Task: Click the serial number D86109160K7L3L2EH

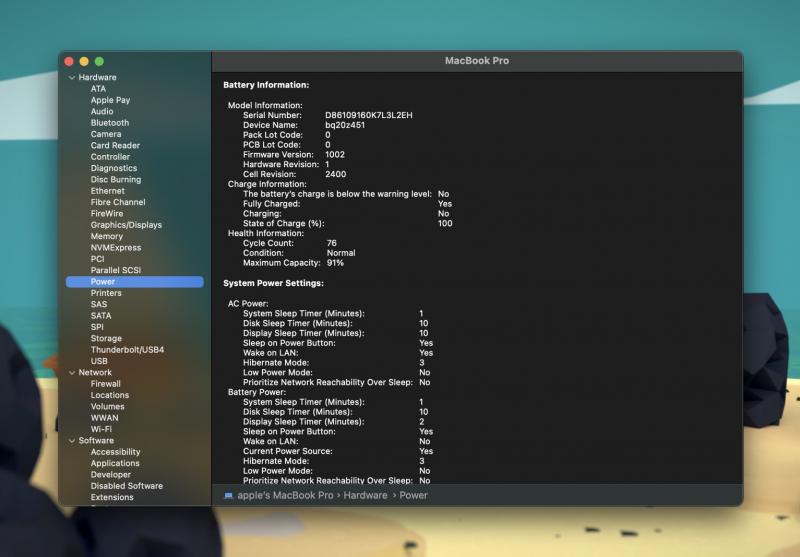Action: pyautogui.click(x=369, y=115)
